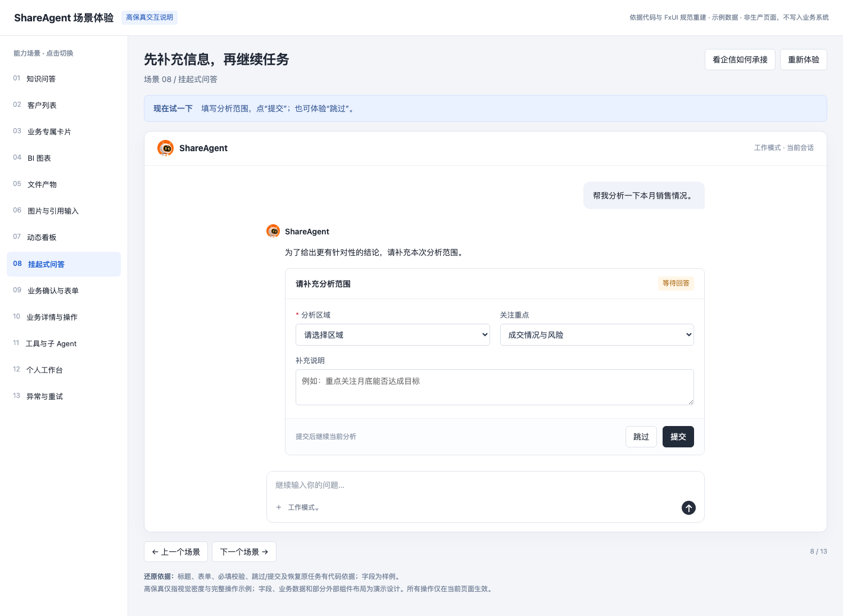Image resolution: width=843 pixels, height=616 pixels.
Task: Switch to scenario 13 异常与重试
Action: (x=64, y=396)
